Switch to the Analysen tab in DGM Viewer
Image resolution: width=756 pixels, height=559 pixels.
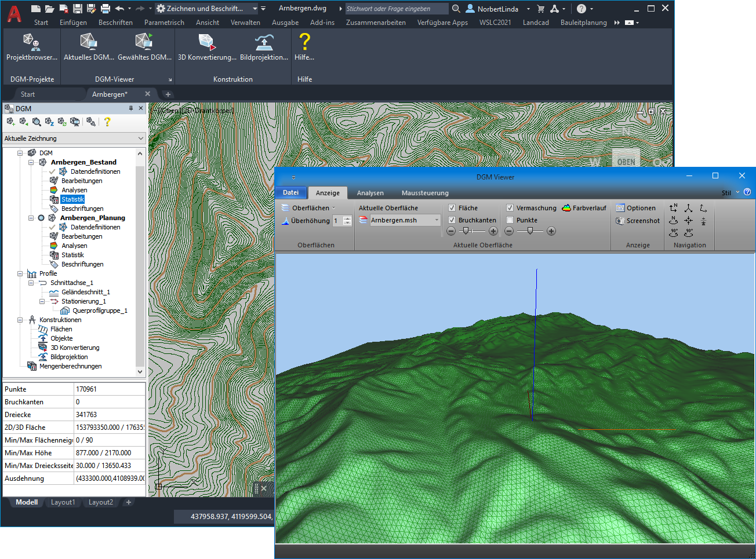[x=370, y=193]
